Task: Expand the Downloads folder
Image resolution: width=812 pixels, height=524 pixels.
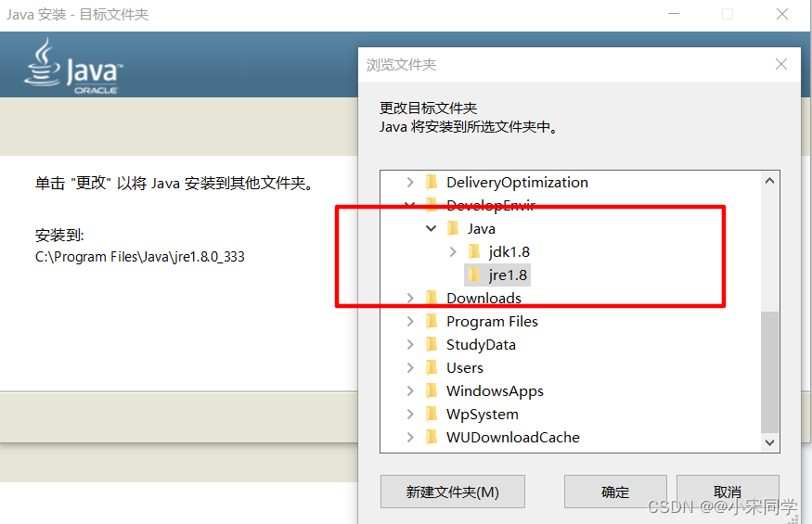Action: click(x=410, y=299)
